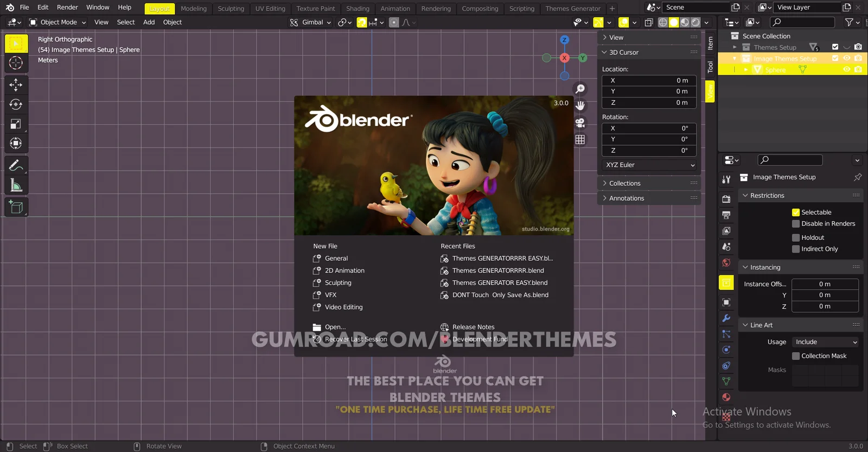The image size is (868, 452).
Task: Expand the Collections panel
Action: coord(649,183)
